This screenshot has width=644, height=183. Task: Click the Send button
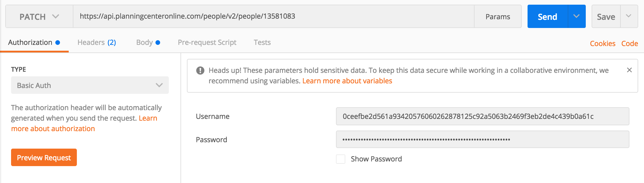coord(548,16)
